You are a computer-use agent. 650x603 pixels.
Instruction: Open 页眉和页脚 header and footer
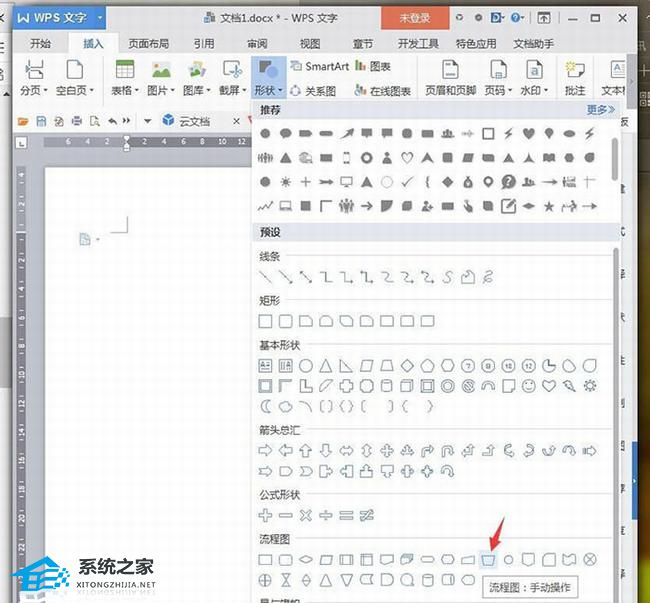(451, 78)
